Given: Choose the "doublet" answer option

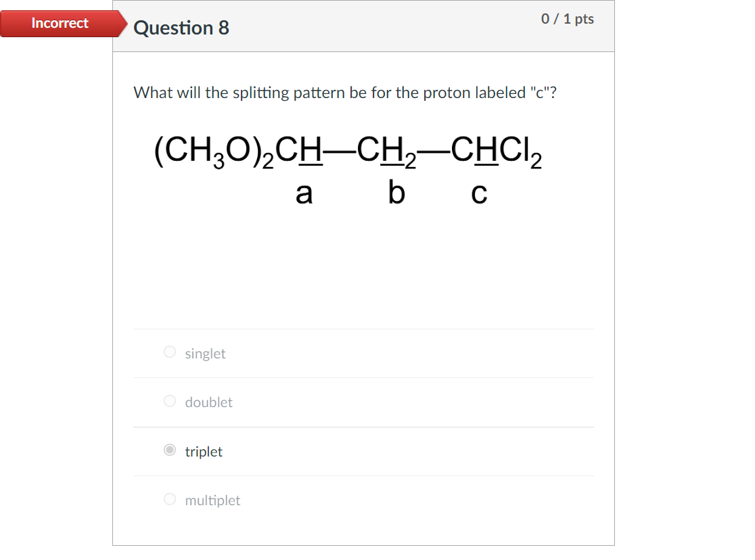Looking at the screenshot, I should [169, 400].
